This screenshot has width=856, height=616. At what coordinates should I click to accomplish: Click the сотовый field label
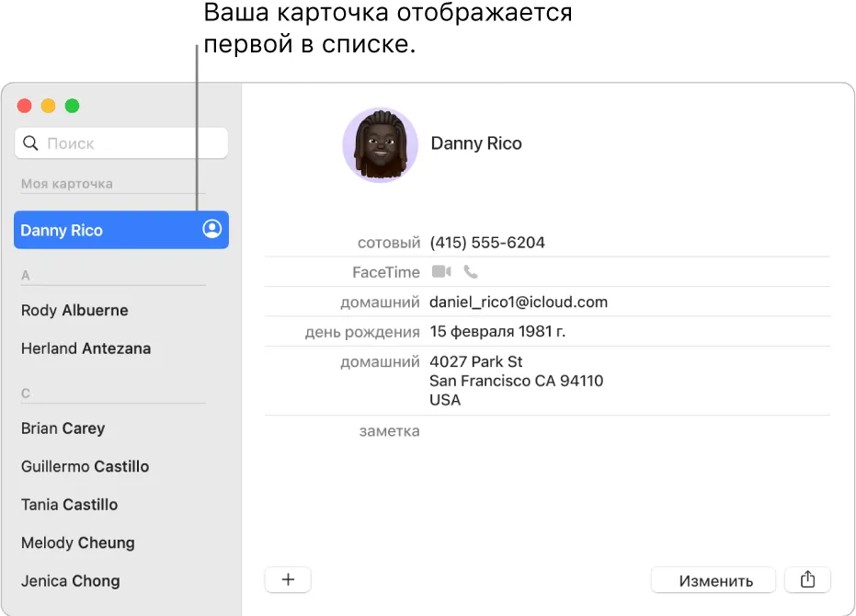tap(389, 243)
